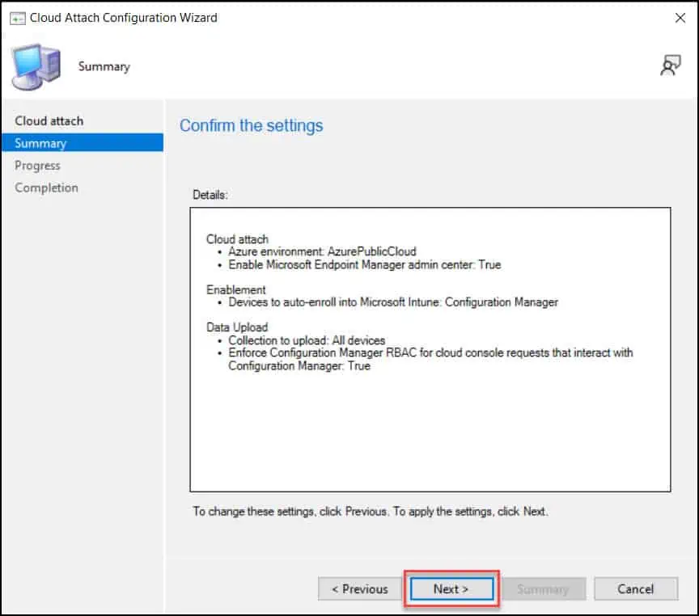The height and width of the screenshot is (616, 699).
Task: Select the Progress step in sidebar
Action: pyautogui.click(x=37, y=165)
